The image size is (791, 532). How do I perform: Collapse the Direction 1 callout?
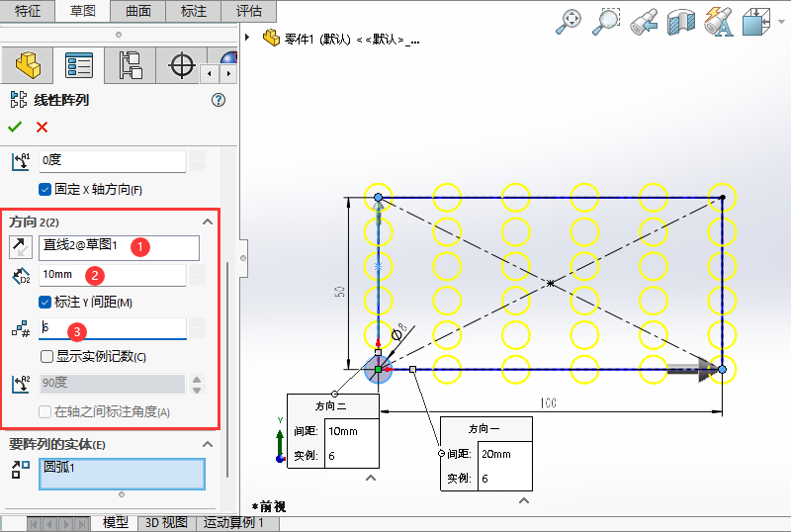(x=524, y=500)
